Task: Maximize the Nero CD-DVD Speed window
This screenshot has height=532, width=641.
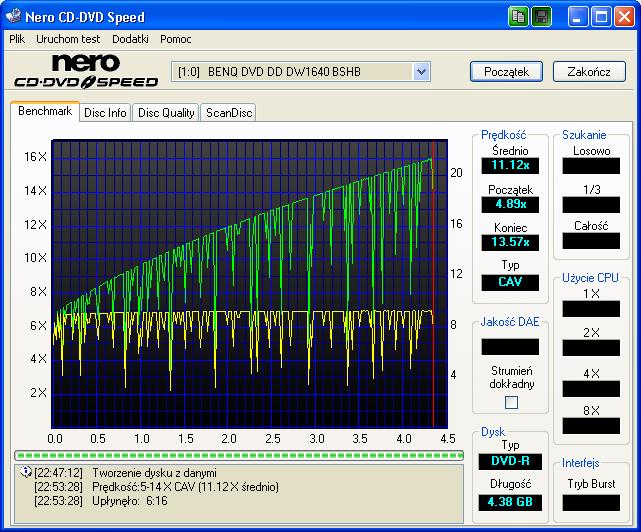Action: pos(601,17)
